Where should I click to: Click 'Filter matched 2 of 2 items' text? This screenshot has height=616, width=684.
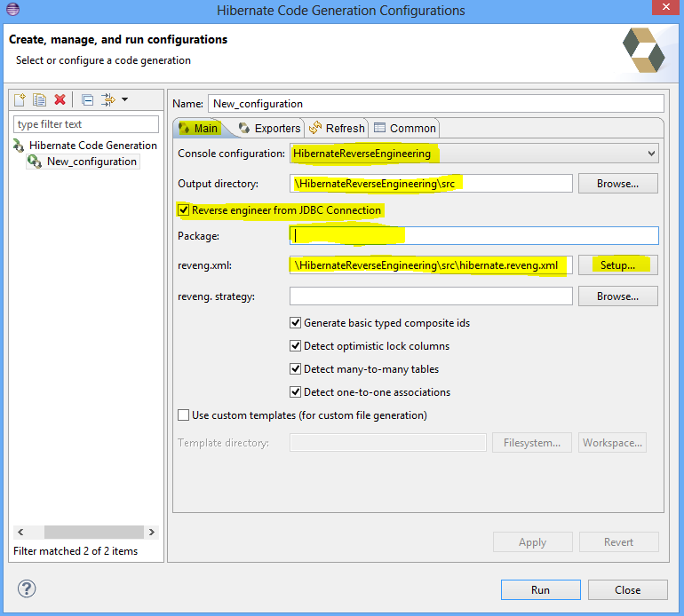76,551
